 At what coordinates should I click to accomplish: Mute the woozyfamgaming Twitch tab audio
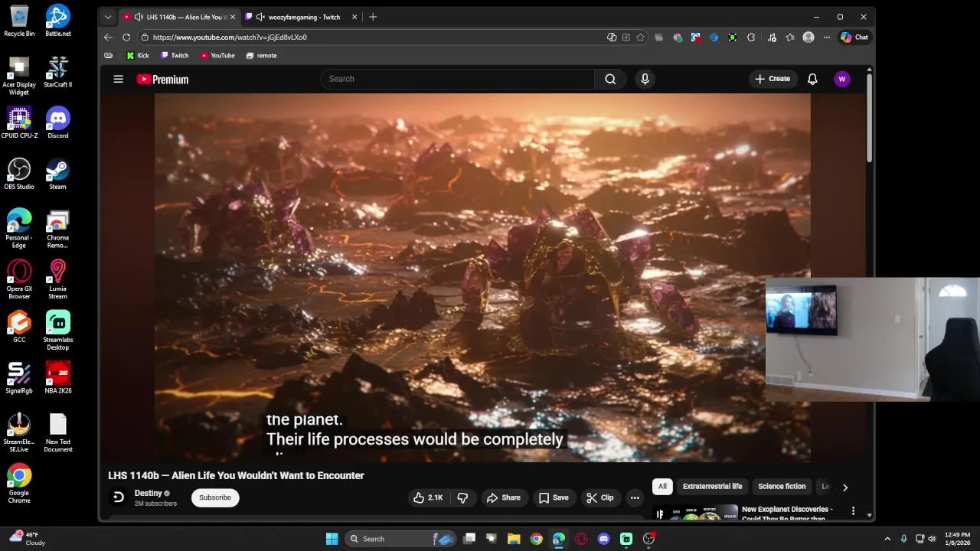(260, 17)
